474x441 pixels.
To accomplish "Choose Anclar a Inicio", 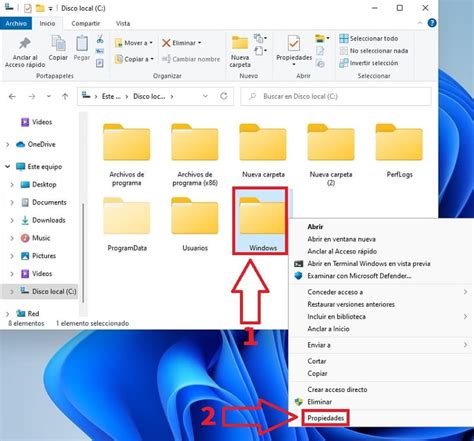I will pos(328,329).
